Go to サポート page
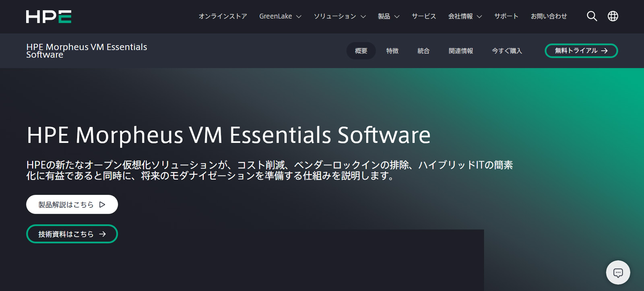The height and width of the screenshot is (291, 644). pos(506,16)
